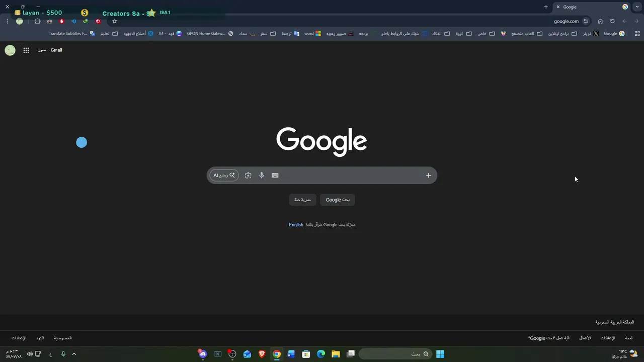Screen dimensions: 644x362
Task: Open the word bookmark
Action: (312, 34)
